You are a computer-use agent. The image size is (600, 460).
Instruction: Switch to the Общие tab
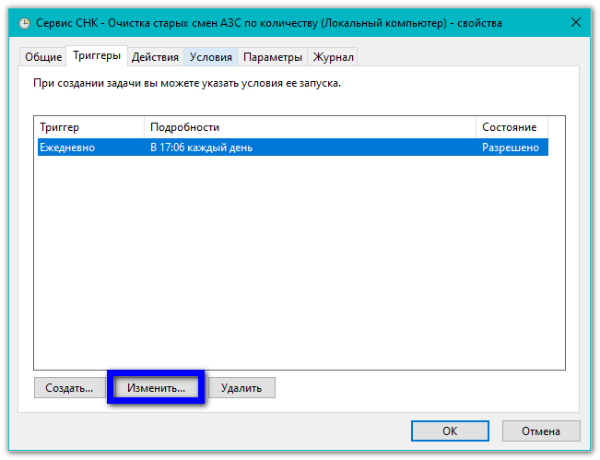coord(43,58)
